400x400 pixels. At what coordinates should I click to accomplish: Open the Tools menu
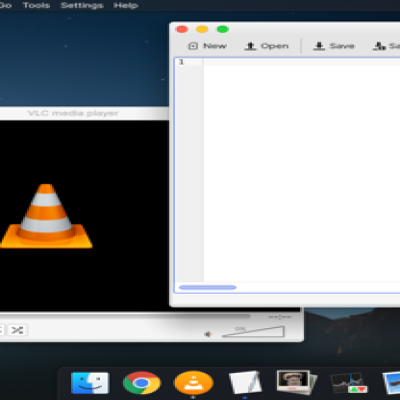tap(36, 5)
